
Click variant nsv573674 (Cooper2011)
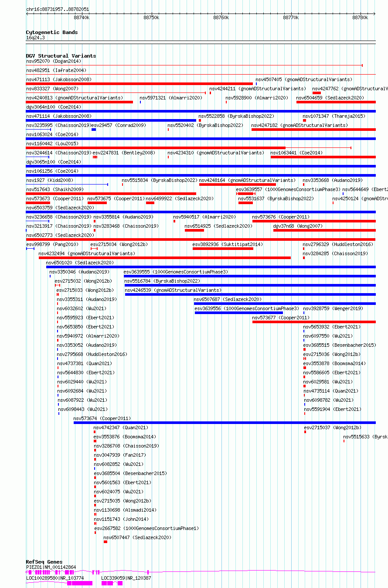[x=102, y=418]
